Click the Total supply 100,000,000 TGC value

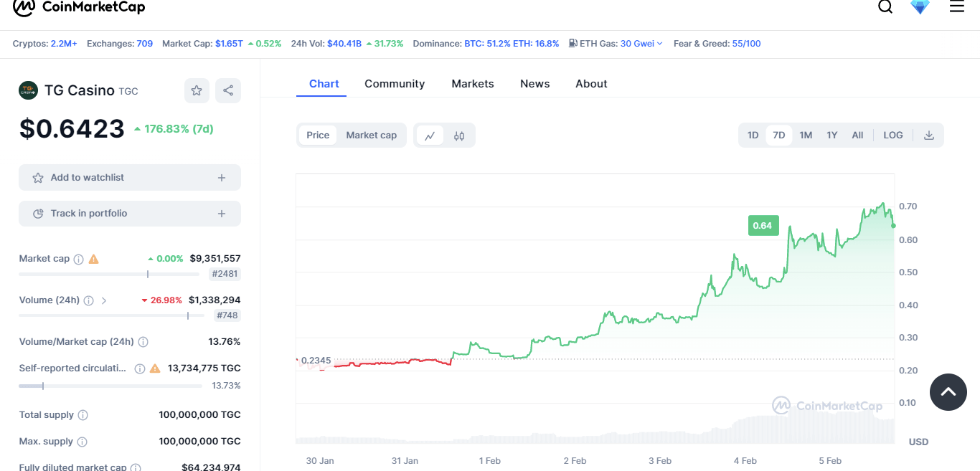(200, 415)
